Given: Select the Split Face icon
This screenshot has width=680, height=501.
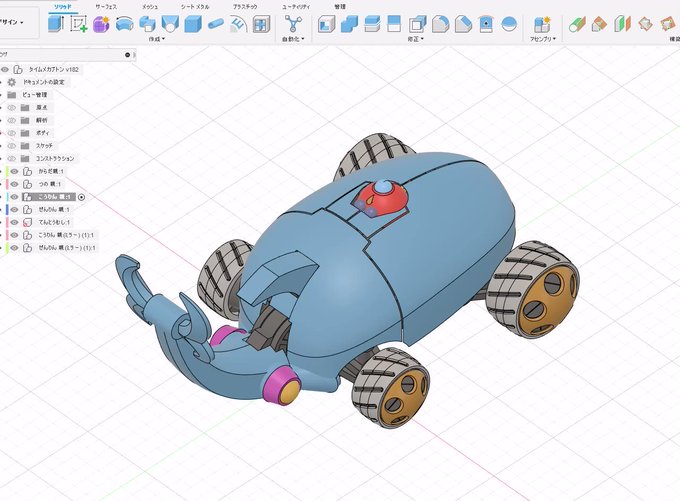Looking at the screenshot, I should (394, 23).
